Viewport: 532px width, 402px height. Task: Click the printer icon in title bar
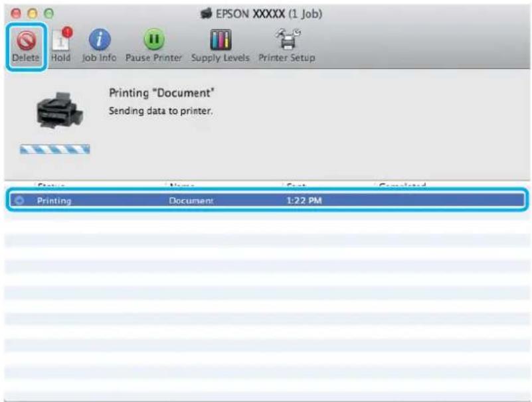[206, 13]
